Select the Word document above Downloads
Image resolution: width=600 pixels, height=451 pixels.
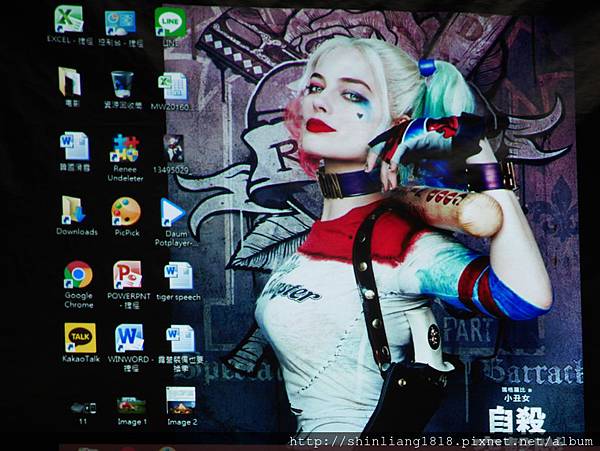(75, 145)
